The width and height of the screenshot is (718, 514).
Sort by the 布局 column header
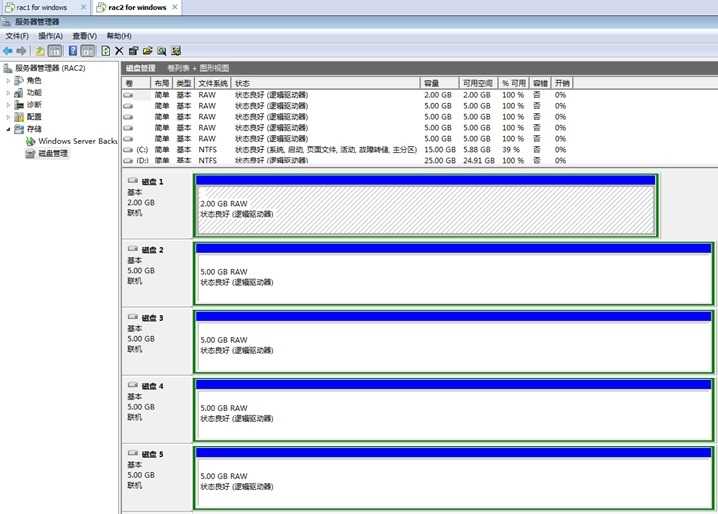tap(162, 83)
